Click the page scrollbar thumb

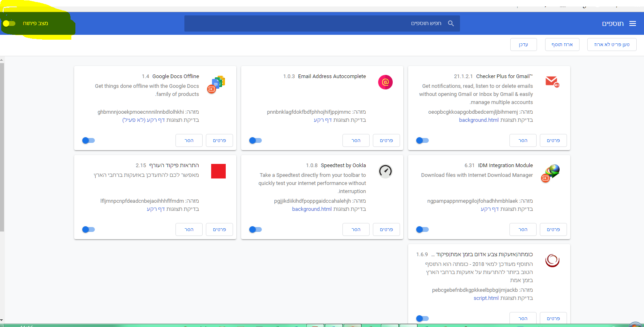pyautogui.click(x=2, y=147)
